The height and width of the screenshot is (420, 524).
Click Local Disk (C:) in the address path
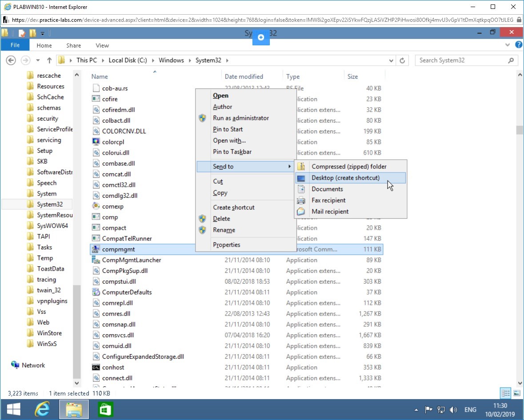click(x=128, y=60)
